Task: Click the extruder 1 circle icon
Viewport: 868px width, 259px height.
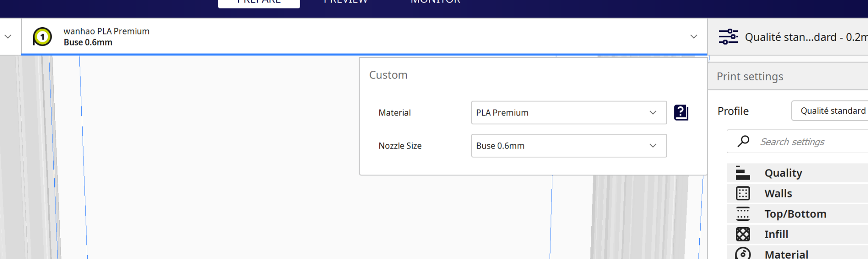Action: 42,37
